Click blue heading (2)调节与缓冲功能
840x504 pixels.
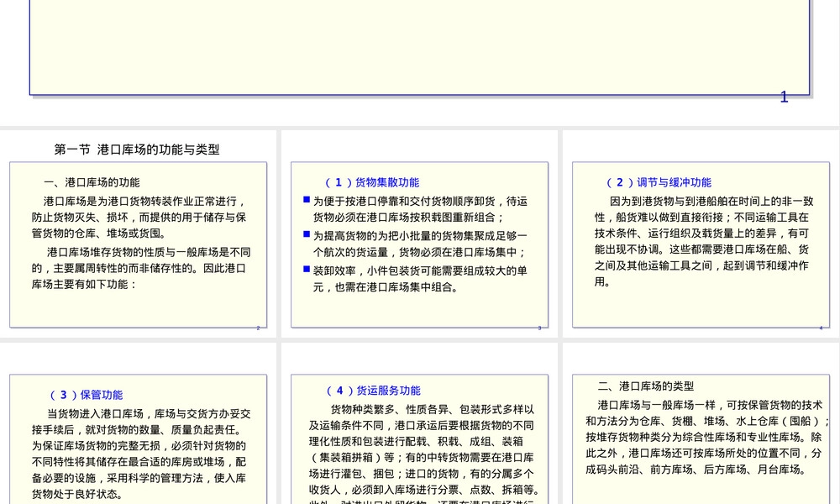click(x=659, y=182)
